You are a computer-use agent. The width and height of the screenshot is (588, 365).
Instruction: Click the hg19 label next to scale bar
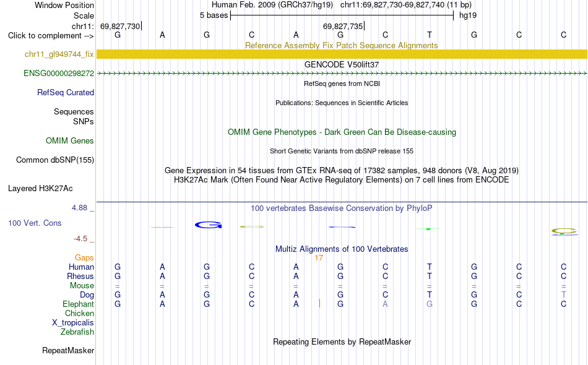[x=468, y=15]
